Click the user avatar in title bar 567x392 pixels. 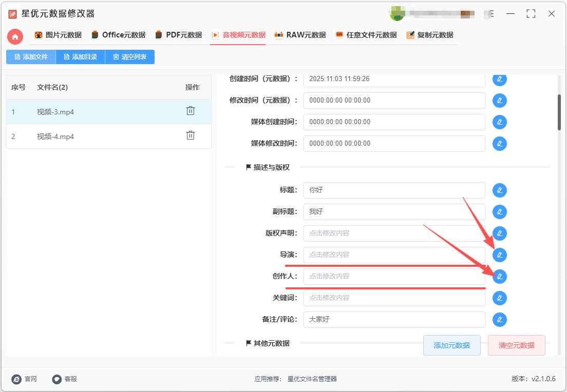click(x=396, y=14)
